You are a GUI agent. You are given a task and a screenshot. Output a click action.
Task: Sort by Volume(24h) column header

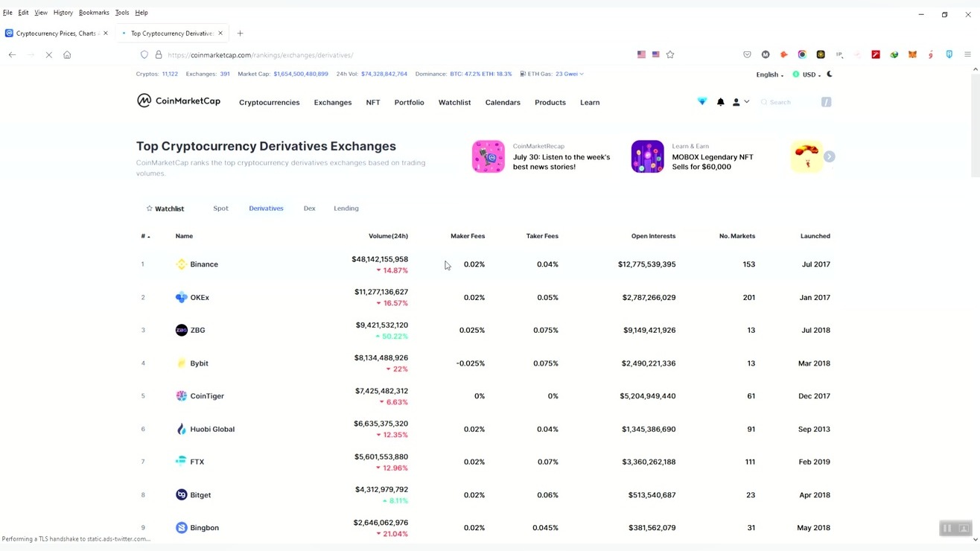click(388, 236)
